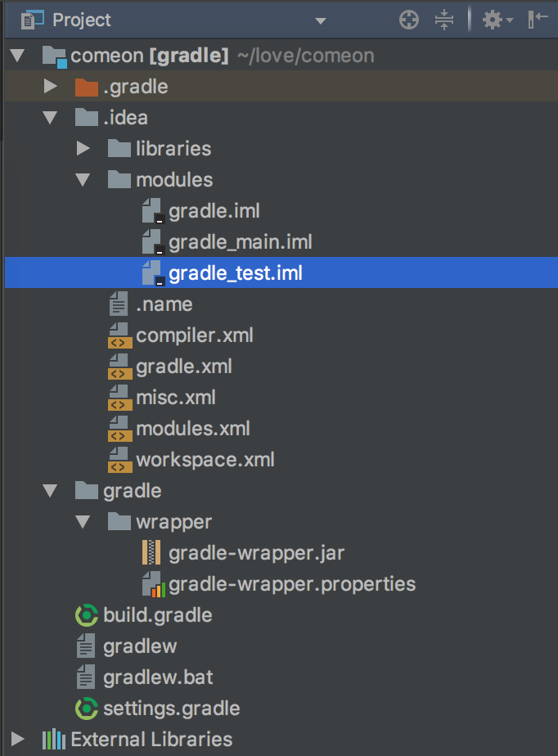Expand the libraries folder
This screenshot has width=558, height=756.
83,149
